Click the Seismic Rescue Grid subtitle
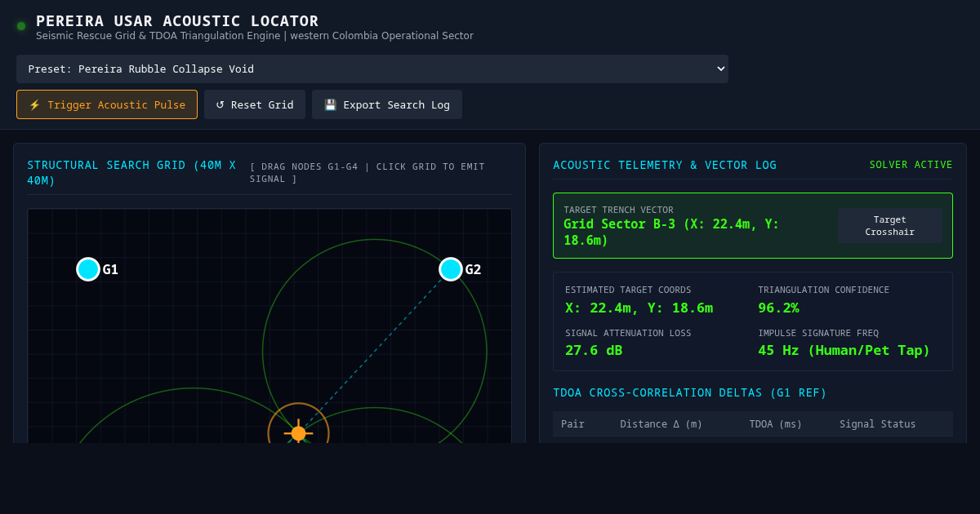980x514 pixels. pos(255,36)
